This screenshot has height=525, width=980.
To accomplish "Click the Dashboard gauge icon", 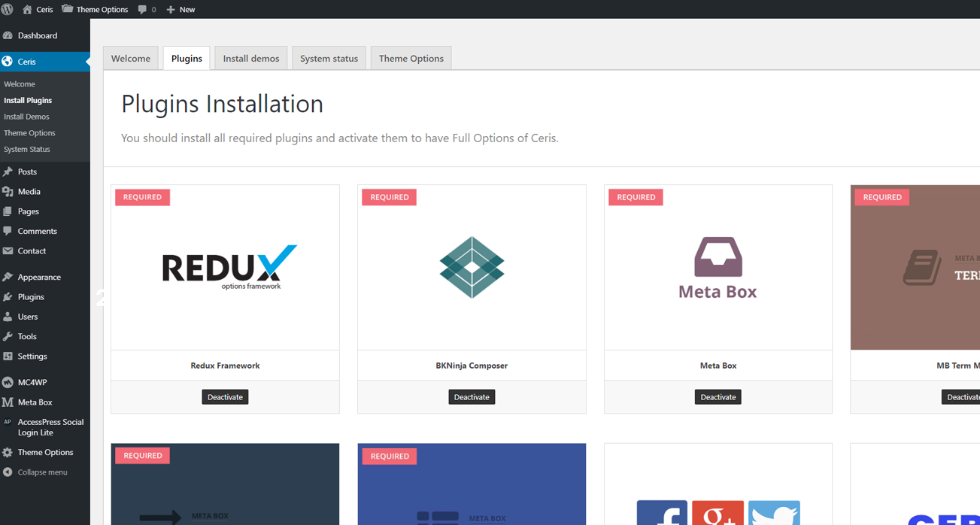I will tap(8, 35).
